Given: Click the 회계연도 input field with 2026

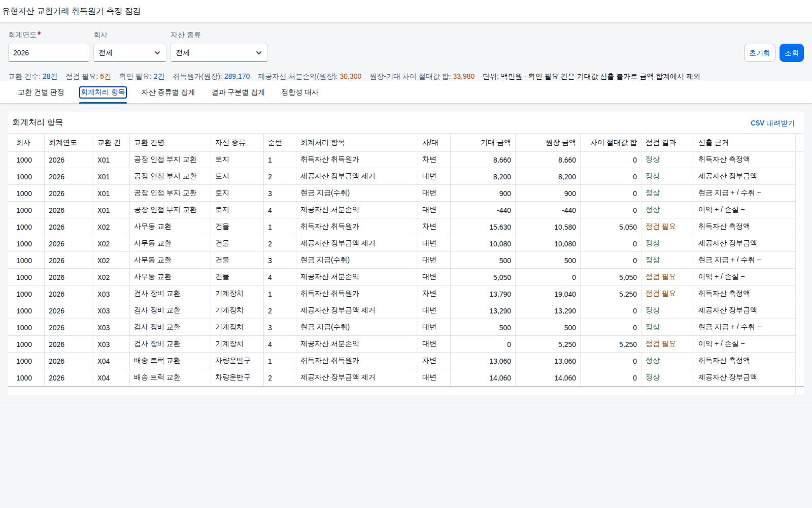Looking at the screenshot, I should tap(49, 53).
